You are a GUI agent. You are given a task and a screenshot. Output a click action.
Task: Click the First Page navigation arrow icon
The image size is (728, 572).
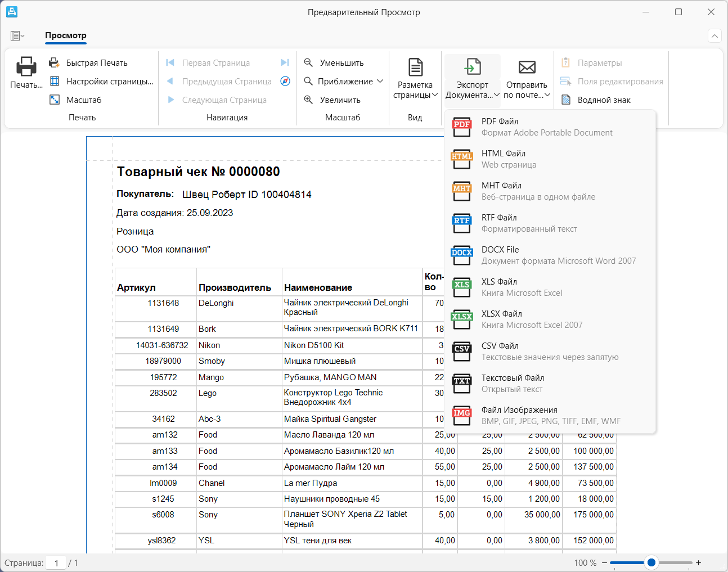coord(170,62)
